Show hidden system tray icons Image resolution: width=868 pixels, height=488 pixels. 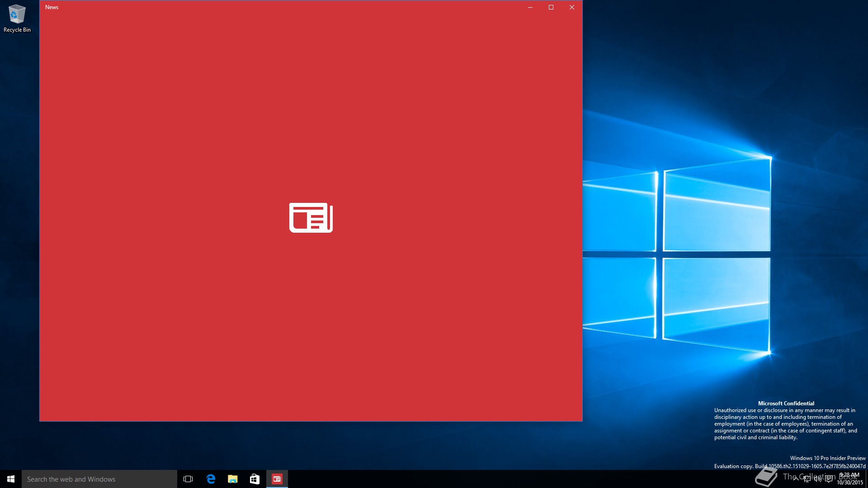[796, 479]
